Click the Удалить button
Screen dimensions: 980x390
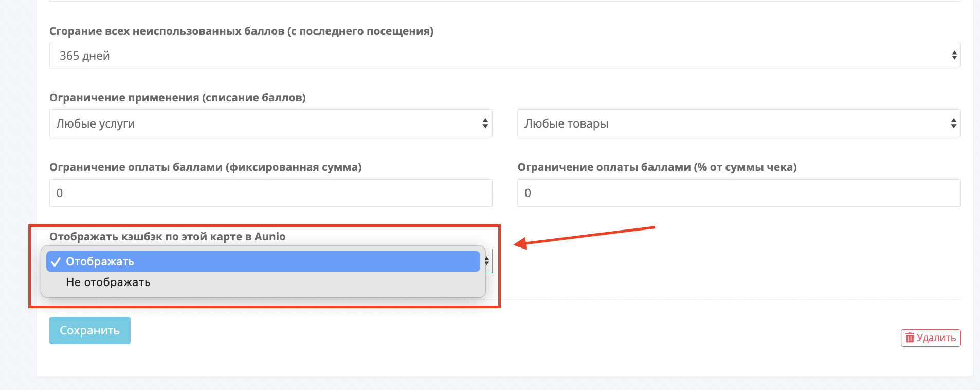pos(931,338)
